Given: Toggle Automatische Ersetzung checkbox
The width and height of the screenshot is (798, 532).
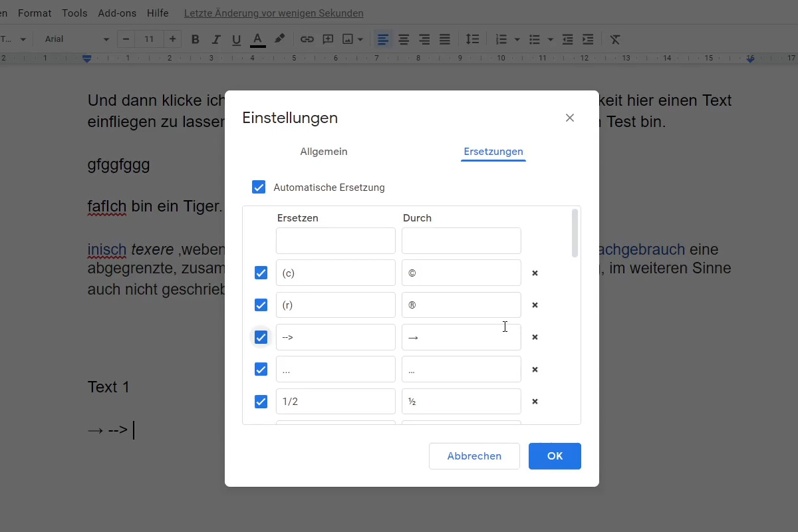Looking at the screenshot, I should (259, 187).
